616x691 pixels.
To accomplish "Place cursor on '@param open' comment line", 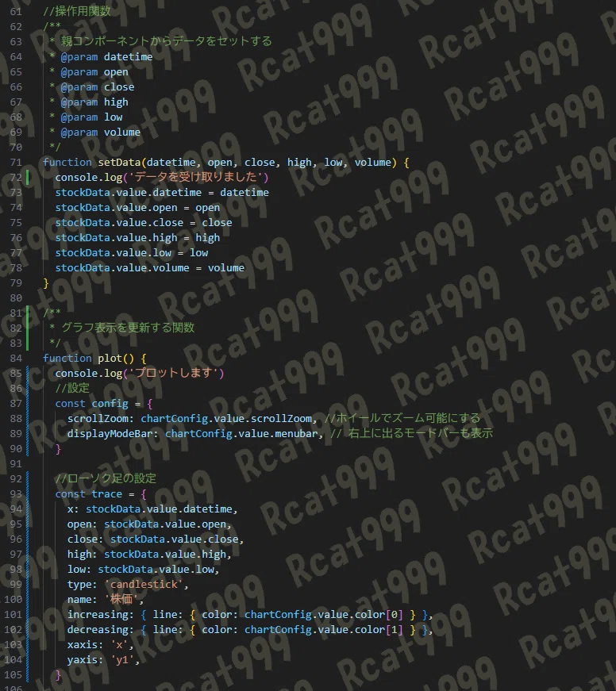I will click(89, 72).
